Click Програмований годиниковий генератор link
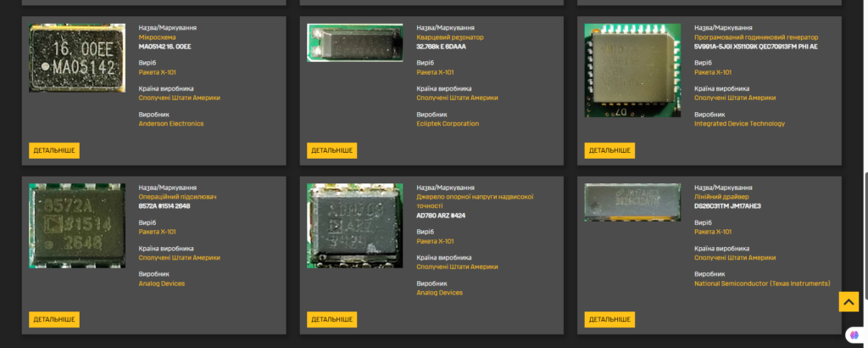 [x=755, y=37]
